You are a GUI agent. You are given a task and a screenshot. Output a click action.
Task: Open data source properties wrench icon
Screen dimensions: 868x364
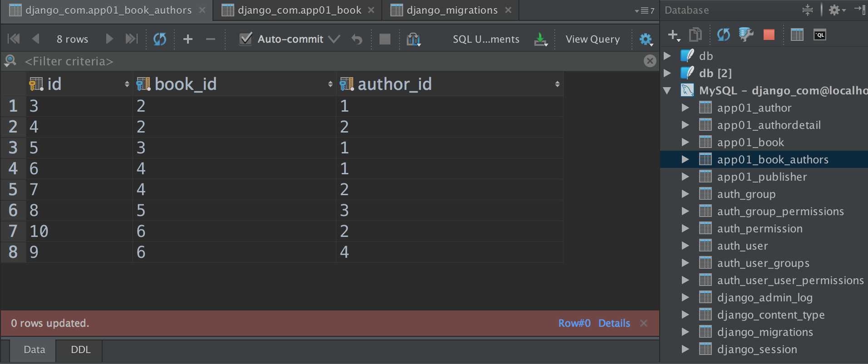pyautogui.click(x=746, y=34)
